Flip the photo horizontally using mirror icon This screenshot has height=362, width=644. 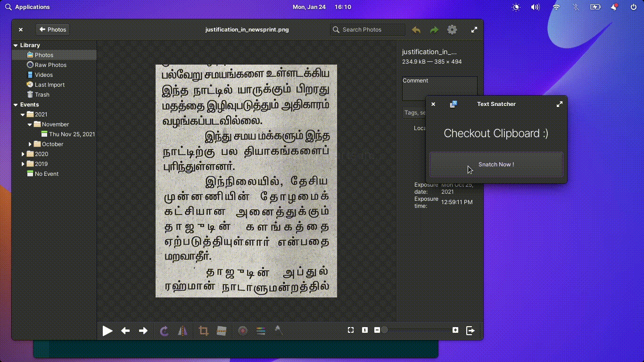pos(182,331)
